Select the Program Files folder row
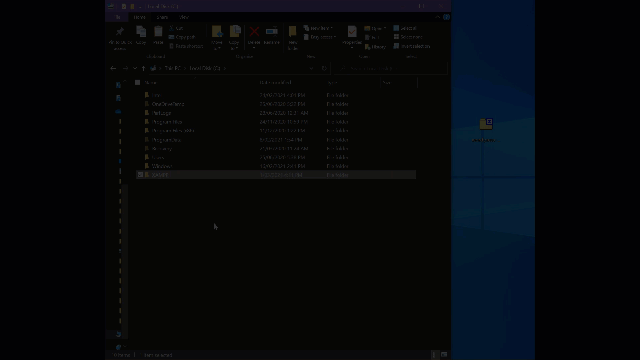 point(276,122)
